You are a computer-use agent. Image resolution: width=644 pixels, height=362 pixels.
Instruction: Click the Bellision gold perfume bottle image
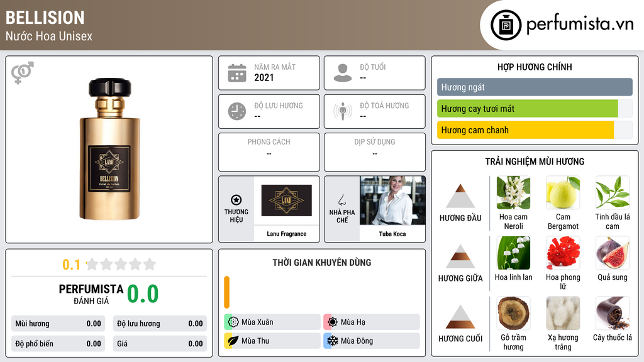click(x=109, y=149)
